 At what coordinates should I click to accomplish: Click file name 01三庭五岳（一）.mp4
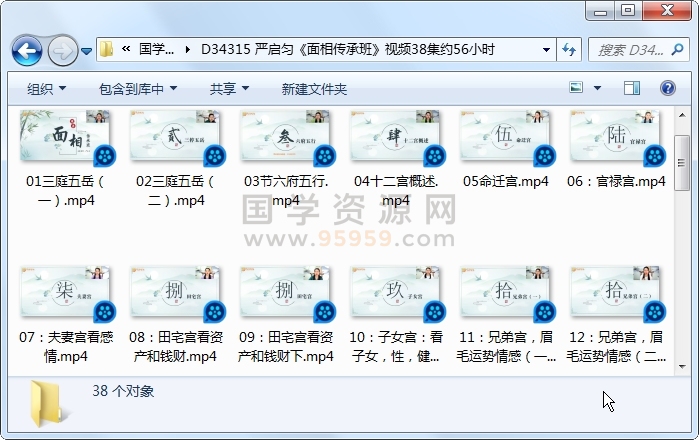click(66, 191)
